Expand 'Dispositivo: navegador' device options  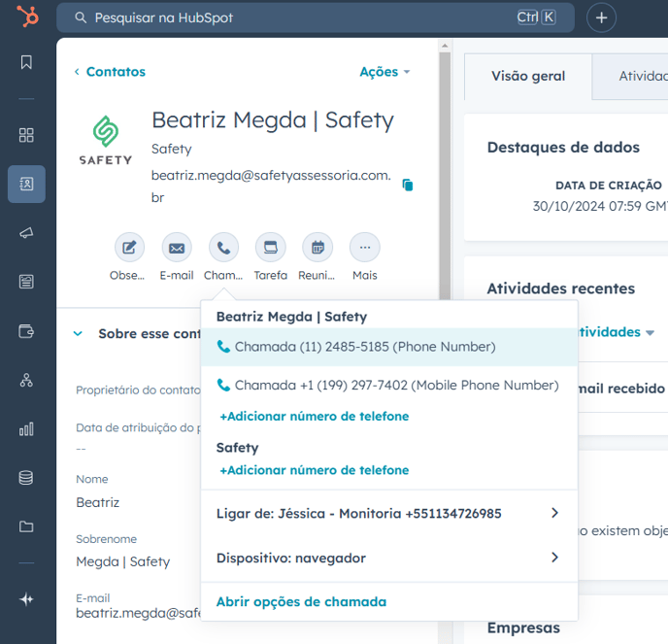[x=554, y=558]
